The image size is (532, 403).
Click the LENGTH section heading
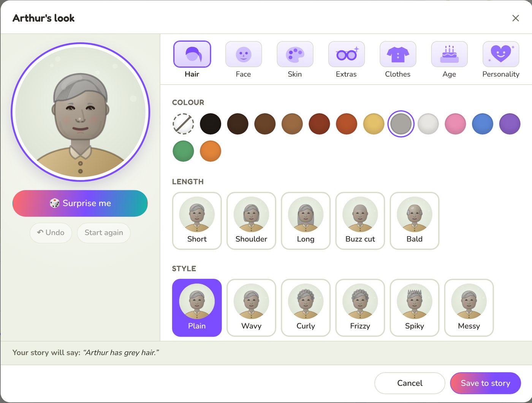[x=188, y=182]
